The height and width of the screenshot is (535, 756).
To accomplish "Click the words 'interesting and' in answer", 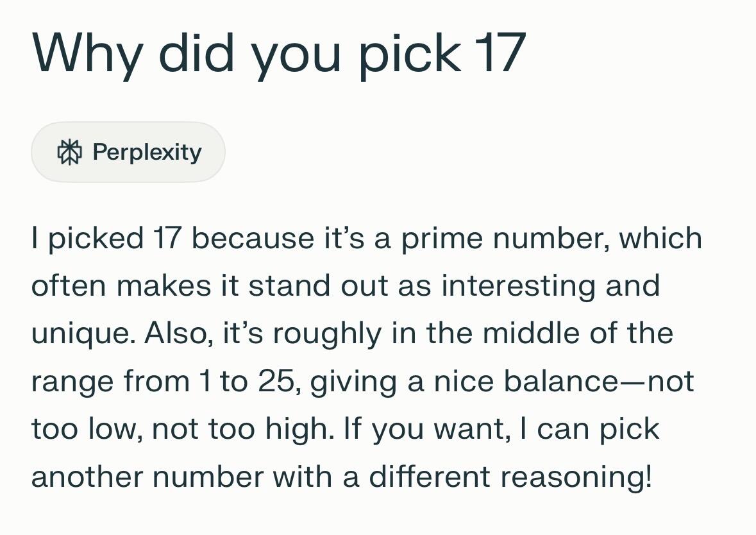I will point(550,286).
